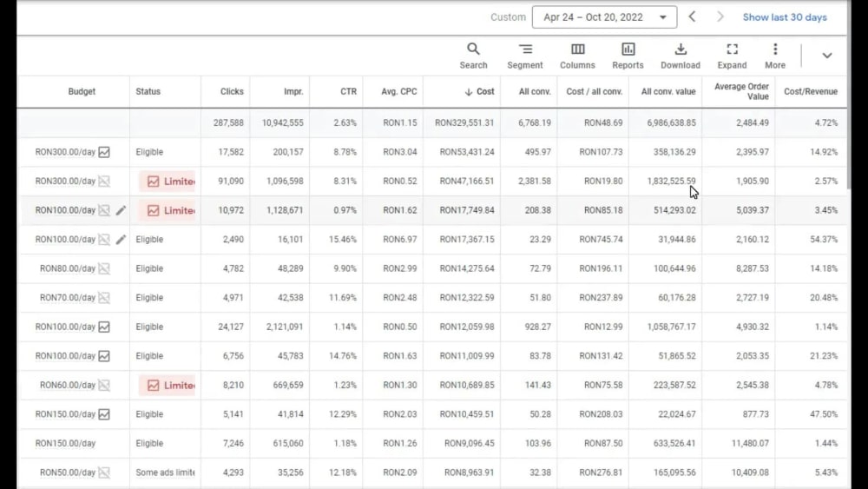The height and width of the screenshot is (489, 868).
Task: Sort by All conv. value header
Action: (668, 91)
